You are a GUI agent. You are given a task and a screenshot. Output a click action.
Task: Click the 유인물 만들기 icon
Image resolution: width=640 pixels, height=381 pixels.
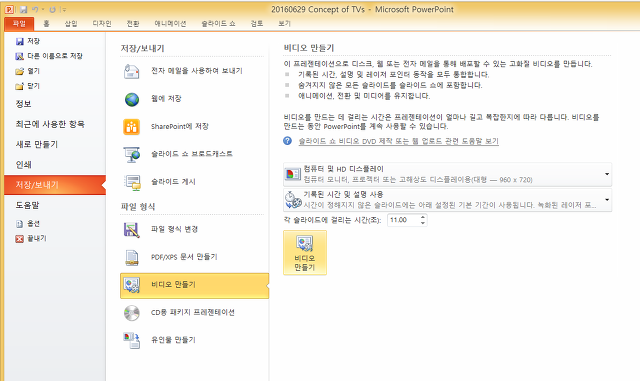coord(132,340)
